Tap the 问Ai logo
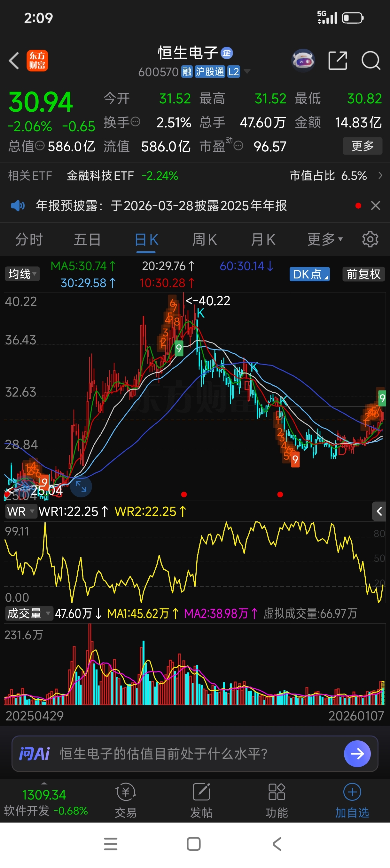 pyautogui.click(x=34, y=753)
